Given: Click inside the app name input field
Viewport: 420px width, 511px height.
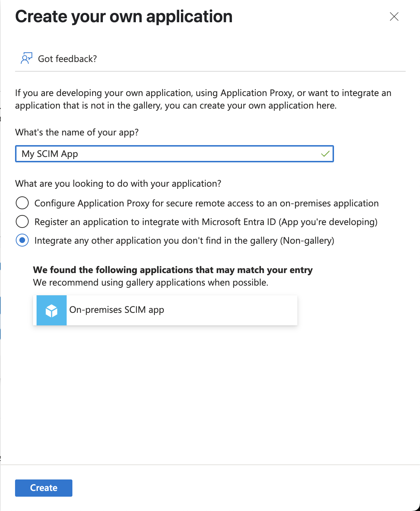Looking at the screenshot, I should click(174, 154).
